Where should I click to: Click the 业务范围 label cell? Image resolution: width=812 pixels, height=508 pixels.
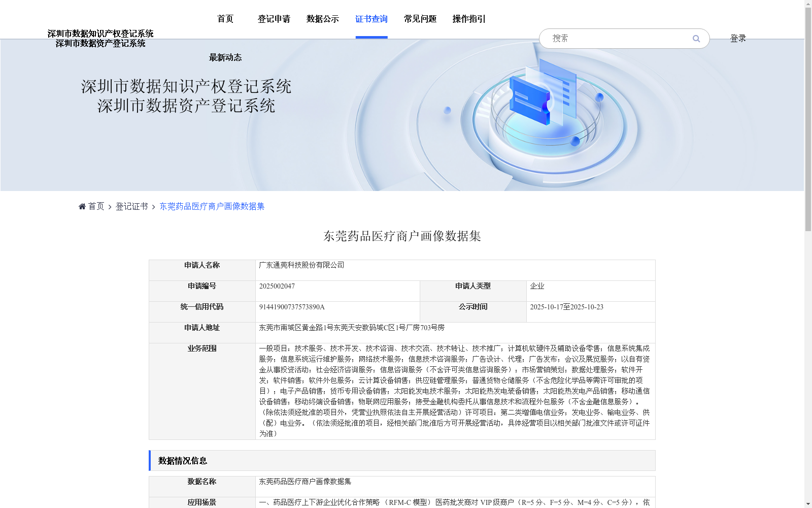coord(202,391)
